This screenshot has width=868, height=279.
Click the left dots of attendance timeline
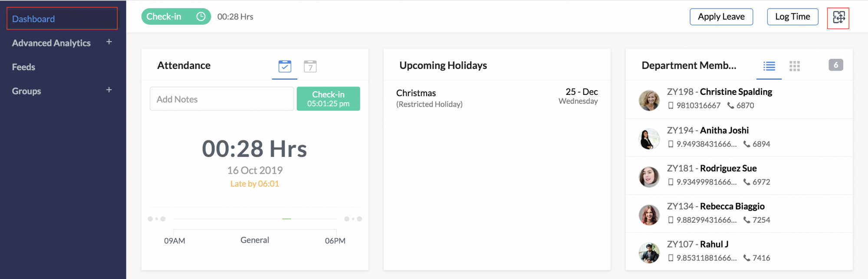click(157, 219)
